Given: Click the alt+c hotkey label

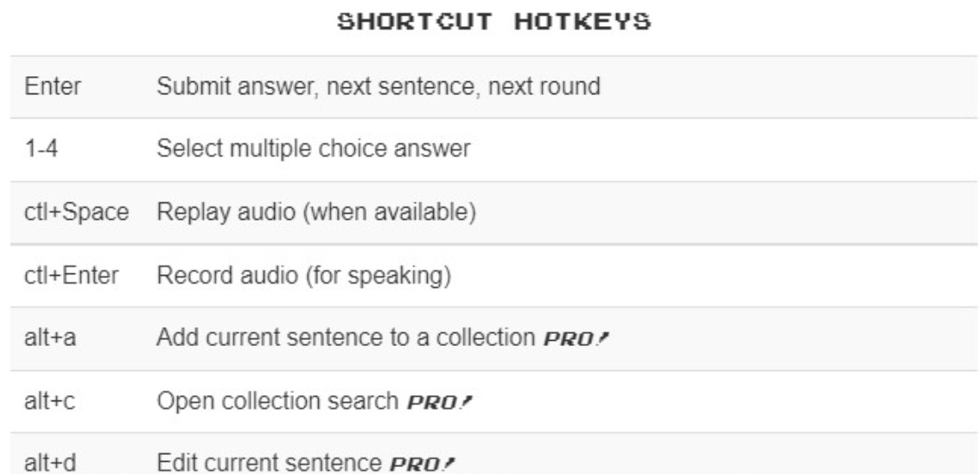Looking at the screenshot, I should (x=49, y=400).
